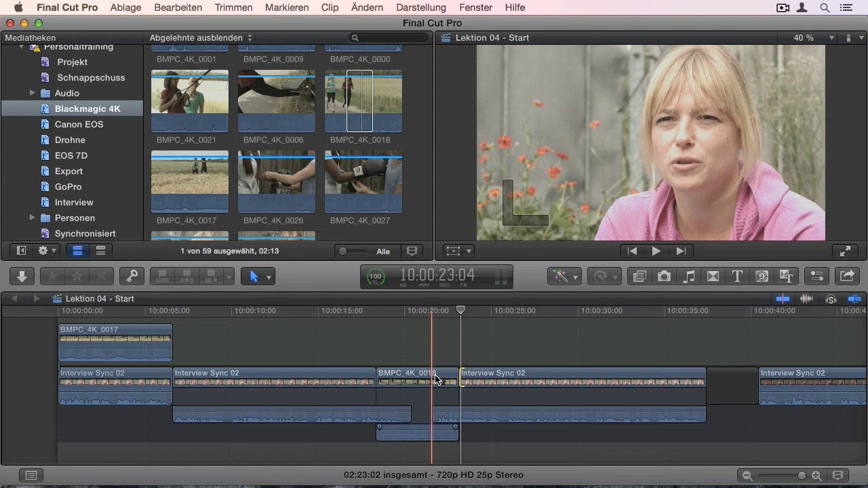Select the BMPC_4K_0021 clip thumbnail

[x=189, y=101]
